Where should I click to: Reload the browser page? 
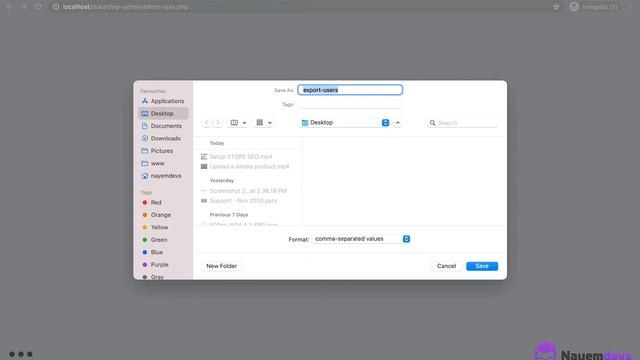(x=38, y=7)
